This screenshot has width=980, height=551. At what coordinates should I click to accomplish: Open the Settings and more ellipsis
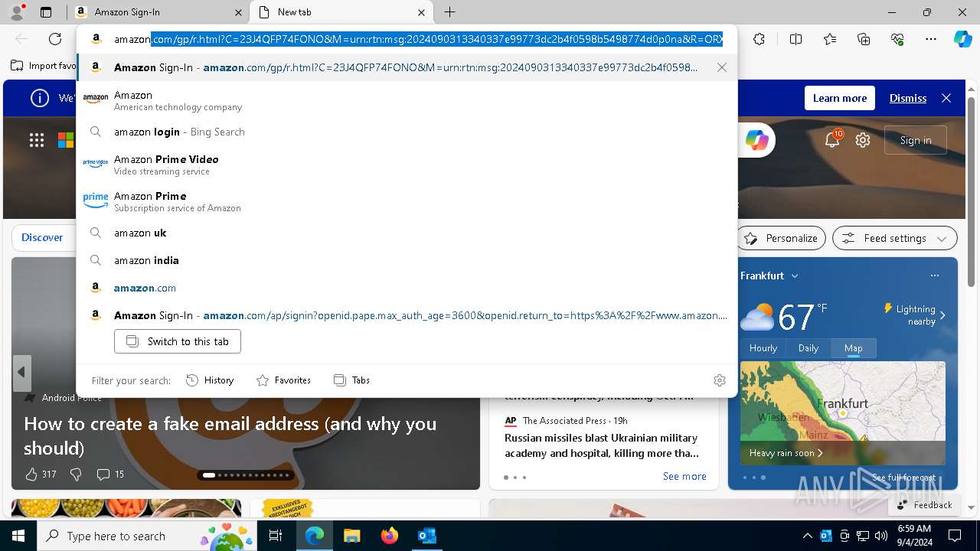[x=931, y=39]
